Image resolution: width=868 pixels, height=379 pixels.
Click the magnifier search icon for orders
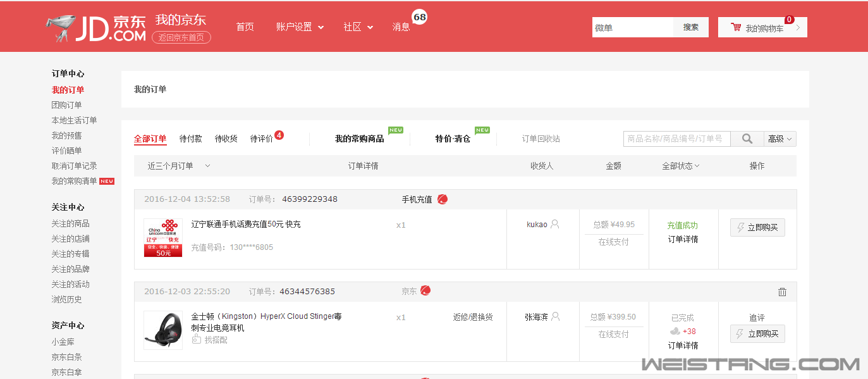[x=747, y=139]
